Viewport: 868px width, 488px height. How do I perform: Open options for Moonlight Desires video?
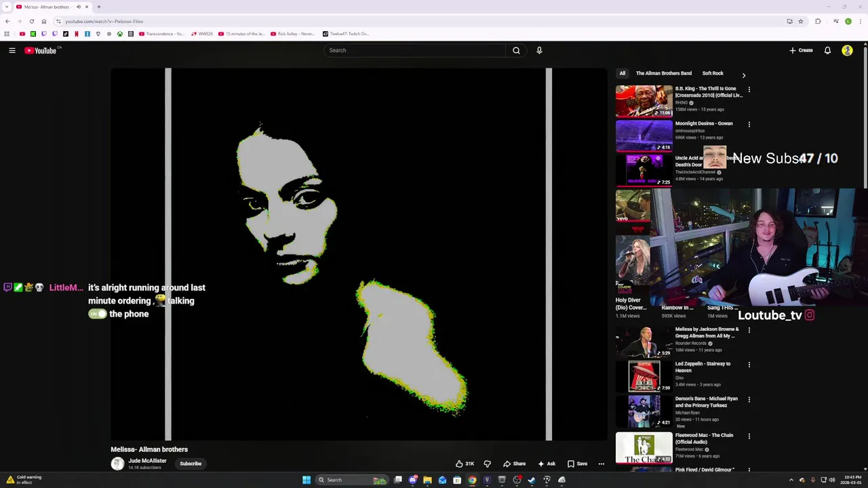click(749, 125)
